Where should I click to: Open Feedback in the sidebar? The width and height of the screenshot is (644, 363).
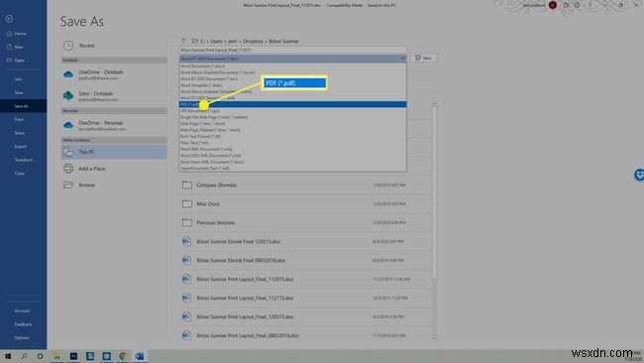tap(24, 324)
